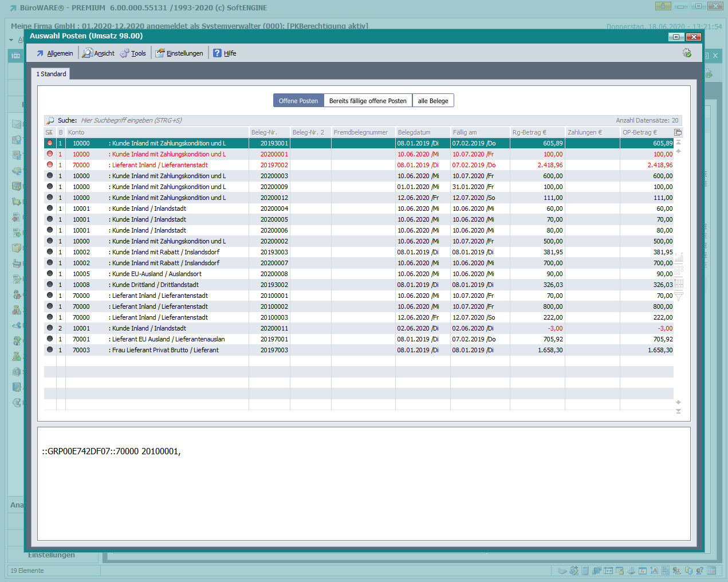Click the column layout icon in table header
728x582 pixels.
678,132
